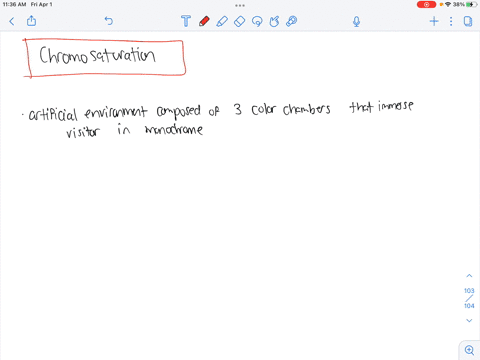Add new content with plus button
Screen dimensions: 480x360
434,21
